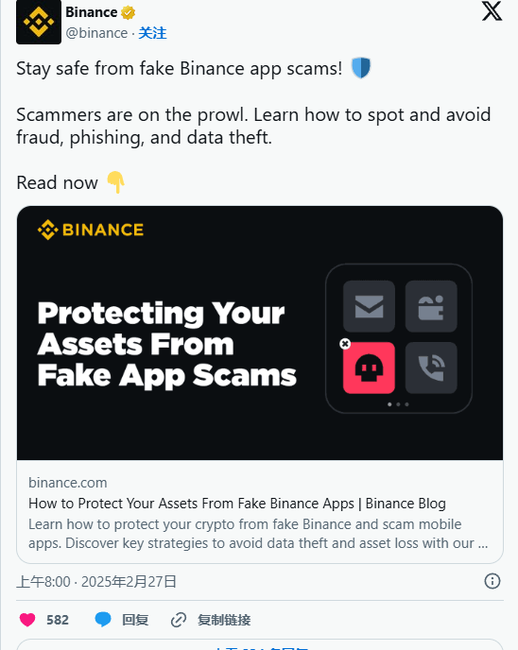The image size is (518, 650).
Task: Click the red skull scam app icon
Action: tap(369, 368)
